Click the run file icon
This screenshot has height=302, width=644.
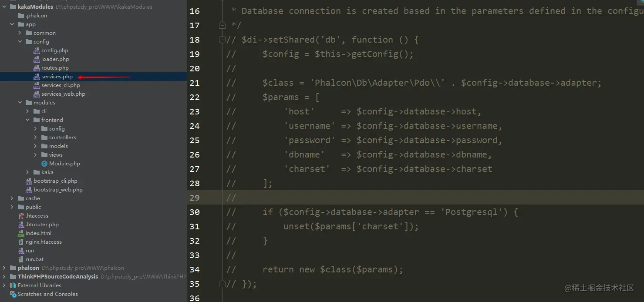click(x=21, y=251)
